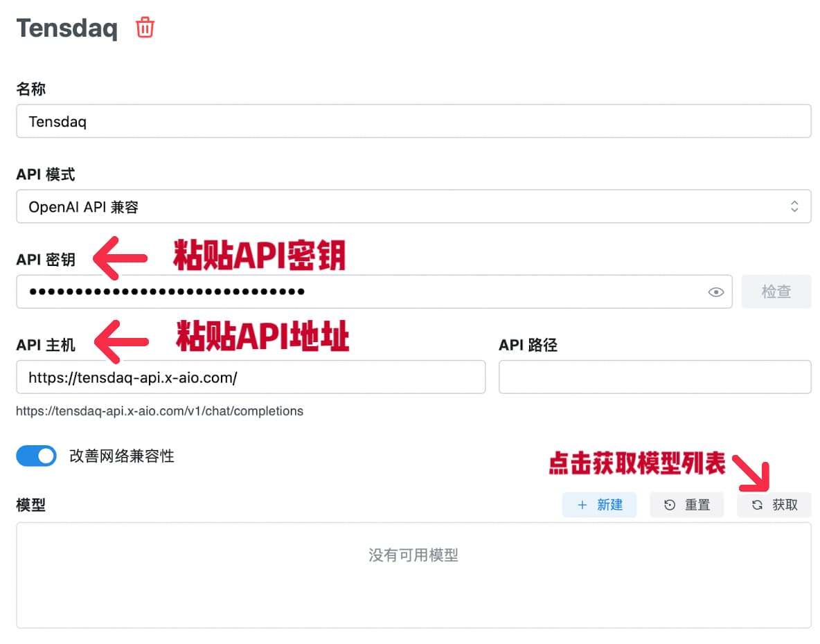
Task: Click the circular reset icon in 重置
Action: (x=669, y=505)
